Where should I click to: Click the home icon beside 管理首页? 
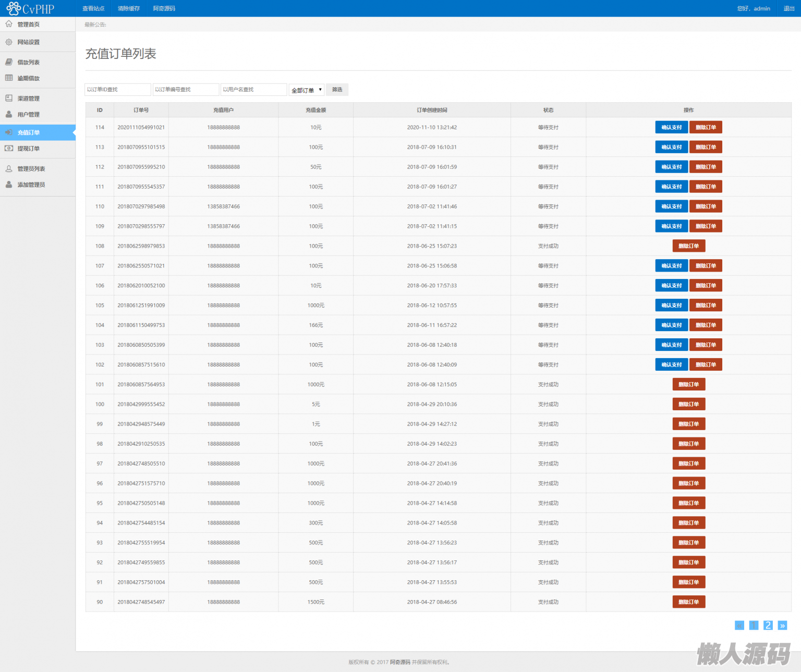click(9, 24)
